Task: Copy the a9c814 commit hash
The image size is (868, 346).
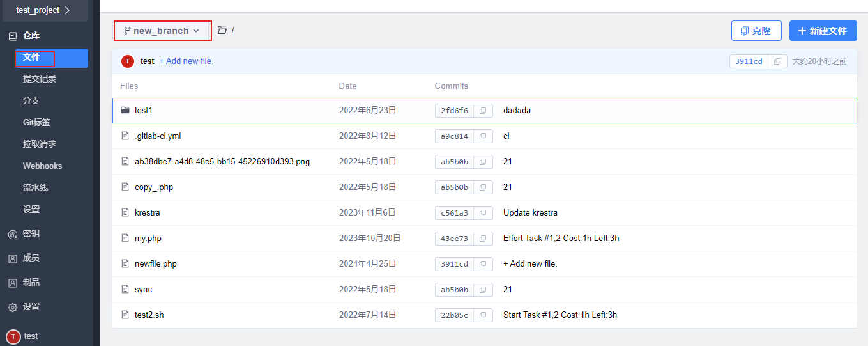Action: (x=483, y=136)
